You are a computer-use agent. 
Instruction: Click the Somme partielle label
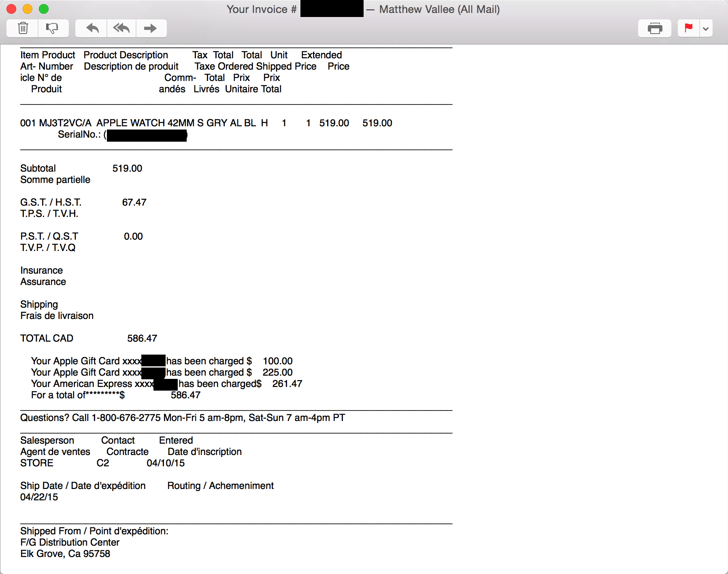click(x=55, y=180)
